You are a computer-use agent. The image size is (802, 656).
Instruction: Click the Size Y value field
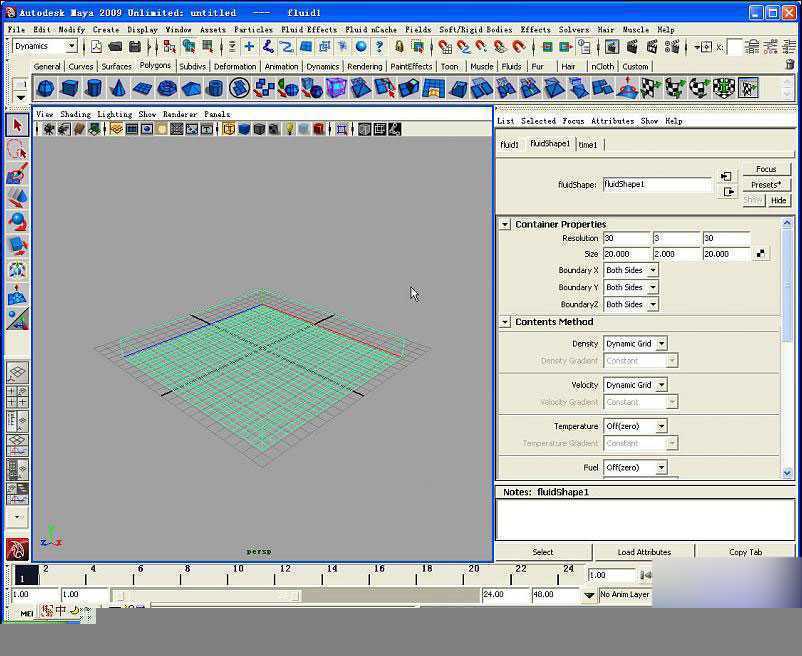[676, 254]
